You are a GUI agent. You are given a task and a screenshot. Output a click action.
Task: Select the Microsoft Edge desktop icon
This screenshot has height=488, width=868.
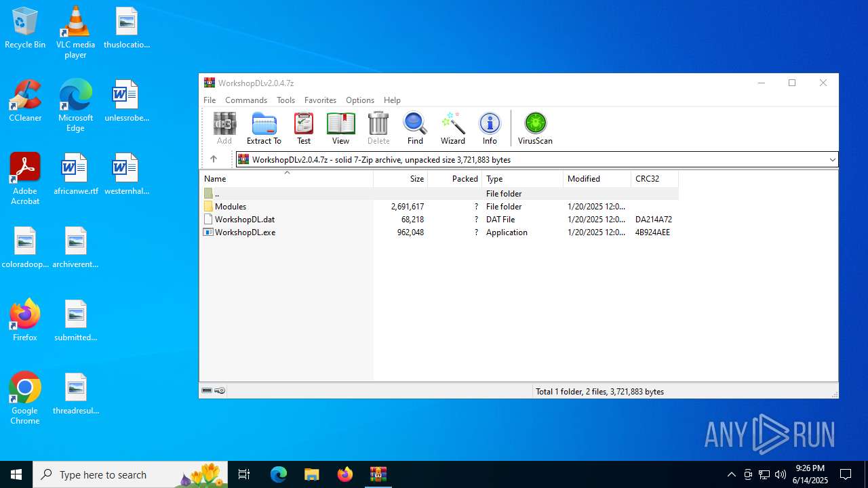click(x=75, y=106)
